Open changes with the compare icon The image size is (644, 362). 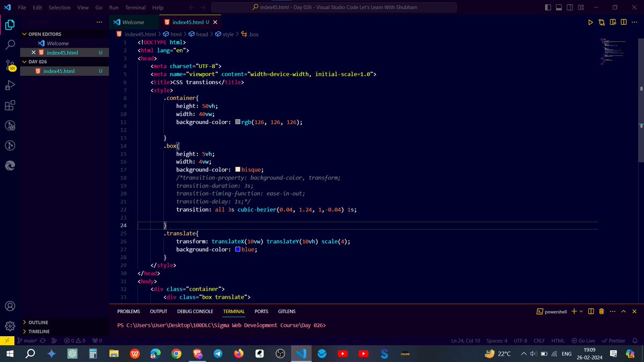click(601, 22)
